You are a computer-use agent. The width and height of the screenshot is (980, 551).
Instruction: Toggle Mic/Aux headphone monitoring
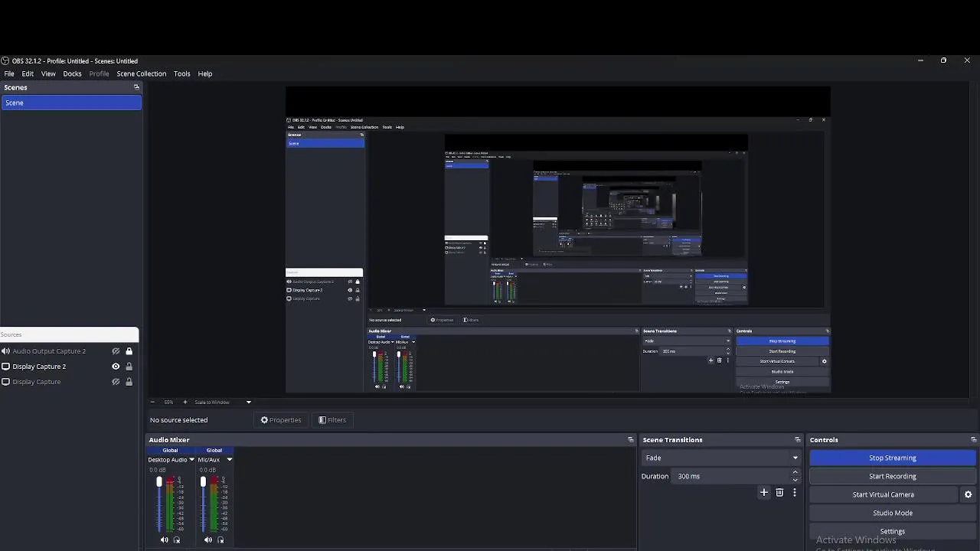pos(220,540)
